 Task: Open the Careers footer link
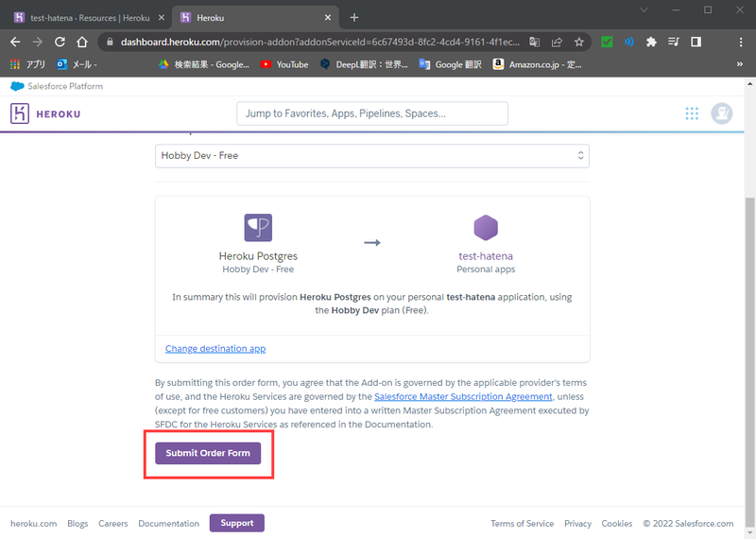tap(112, 524)
